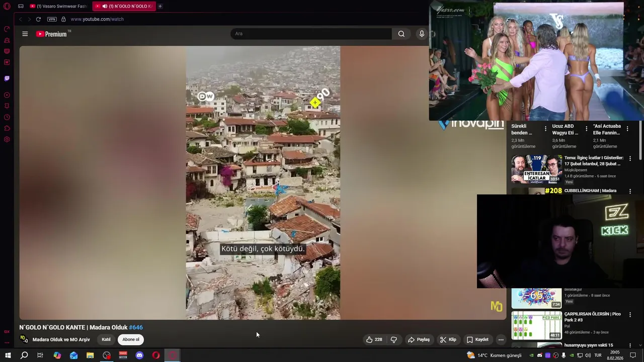Select the N'GOLO N'GOLO KANTE tab

click(124, 6)
